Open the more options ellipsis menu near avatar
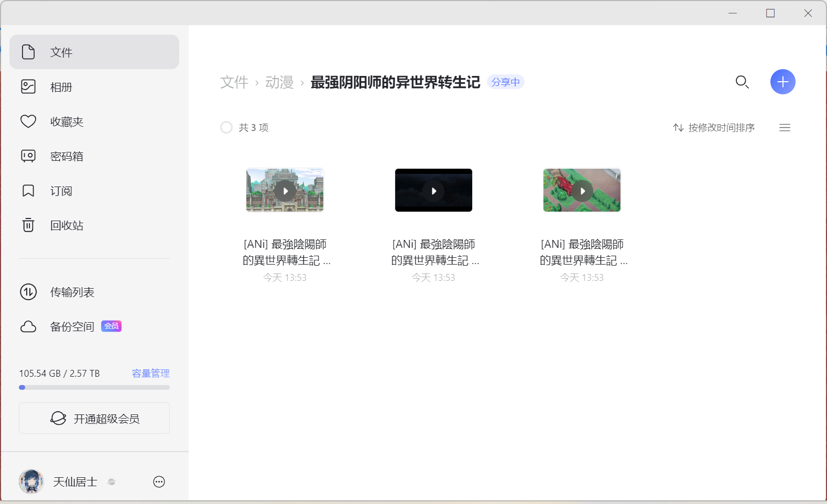827x504 pixels. point(159,481)
